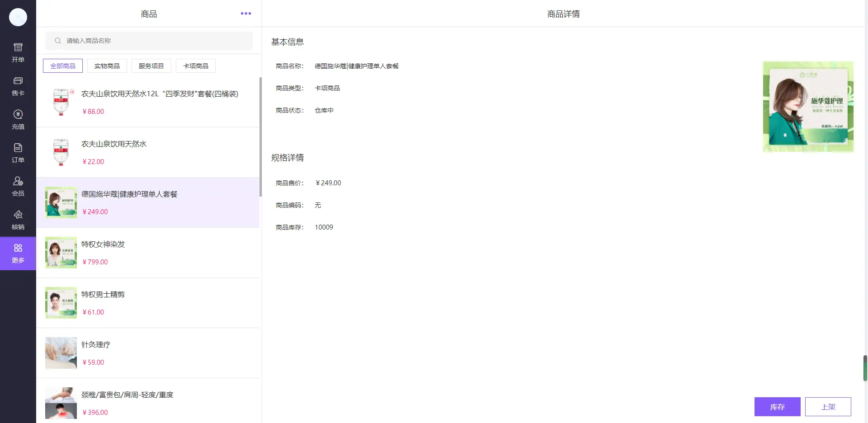The image size is (868, 423).
Task: Switch to 服务项目 filter tab
Action: coord(151,66)
